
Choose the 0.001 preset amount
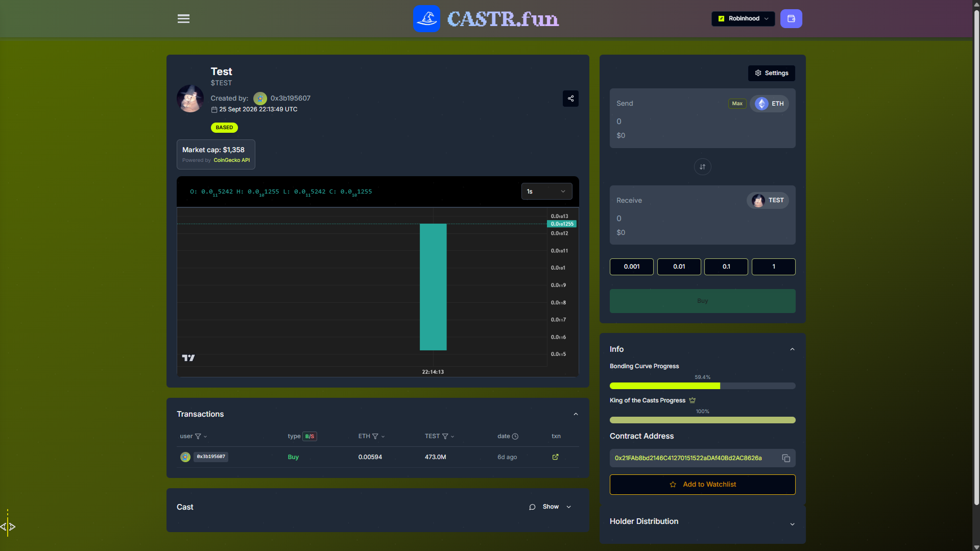coord(632,267)
